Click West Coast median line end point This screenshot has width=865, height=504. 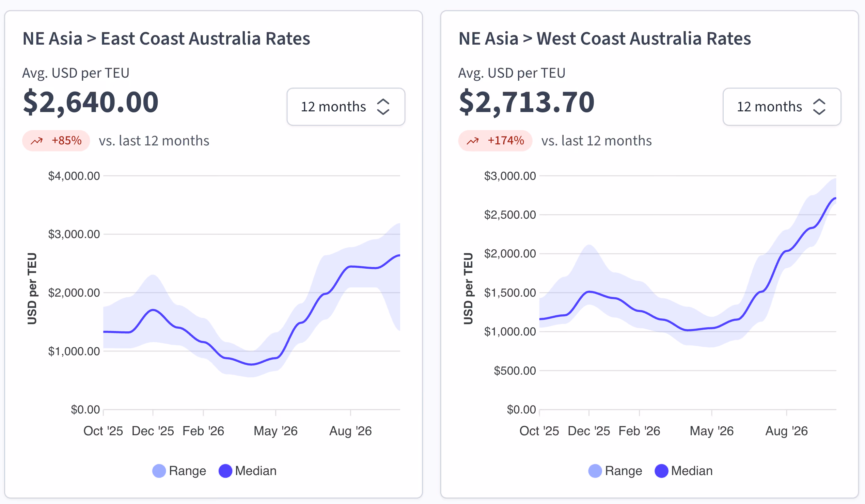coord(835,198)
